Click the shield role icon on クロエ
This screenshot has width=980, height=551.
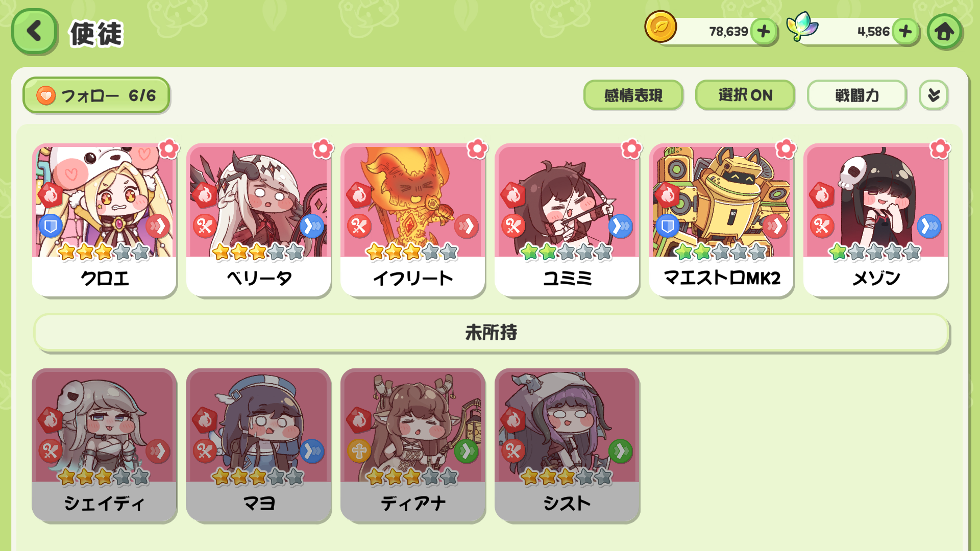[51, 226]
